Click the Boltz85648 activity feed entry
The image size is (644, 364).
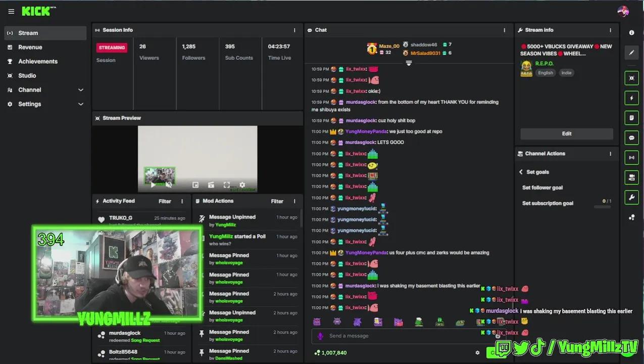tap(141, 354)
